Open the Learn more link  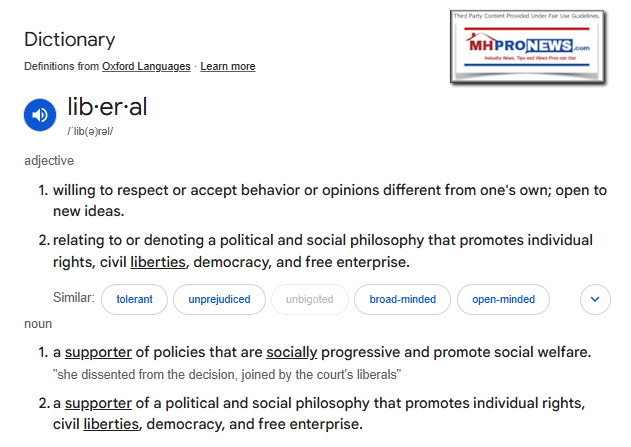pyautogui.click(x=228, y=66)
